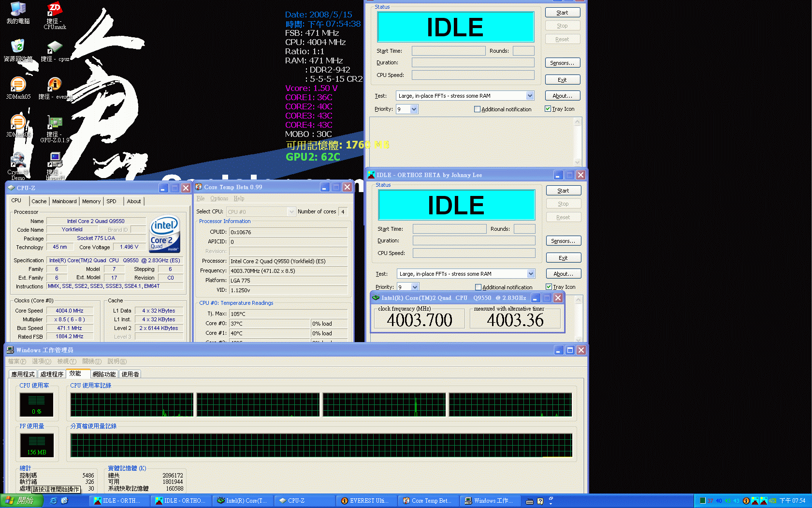Open Select CPU dropdown in Core Temp
The width and height of the screenshot is (812, 508).
pyautogui.click(x=291, y=211)
